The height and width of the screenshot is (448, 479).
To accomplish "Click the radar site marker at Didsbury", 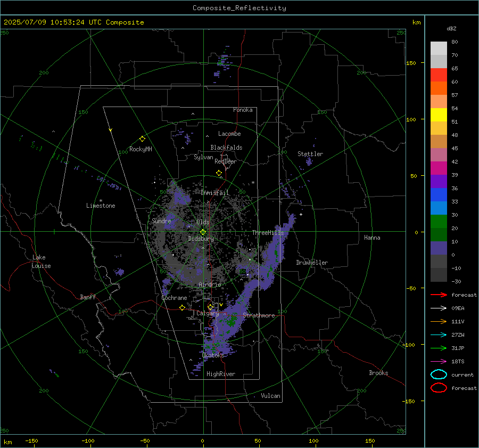I will tap(203, 232).
